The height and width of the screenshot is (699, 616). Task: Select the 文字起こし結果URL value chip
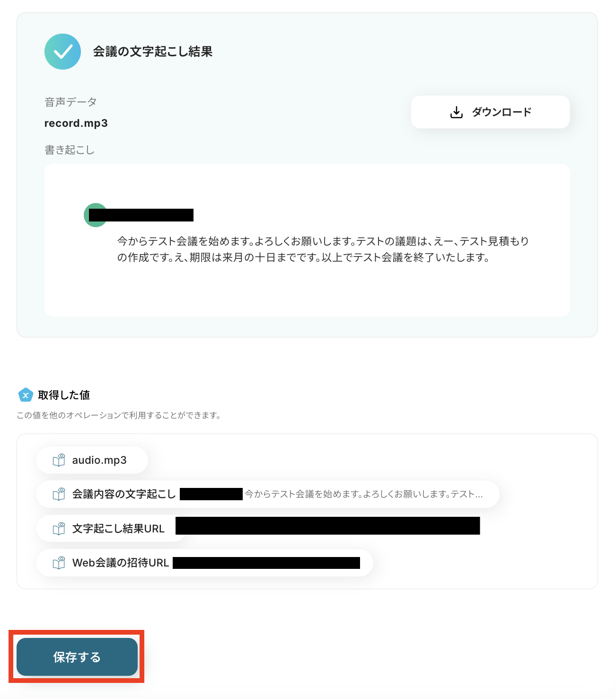coord(258,529)
